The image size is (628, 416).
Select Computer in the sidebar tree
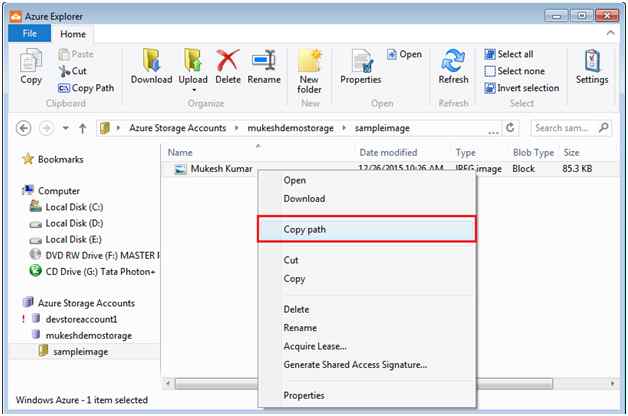click(x=51, y=191)
